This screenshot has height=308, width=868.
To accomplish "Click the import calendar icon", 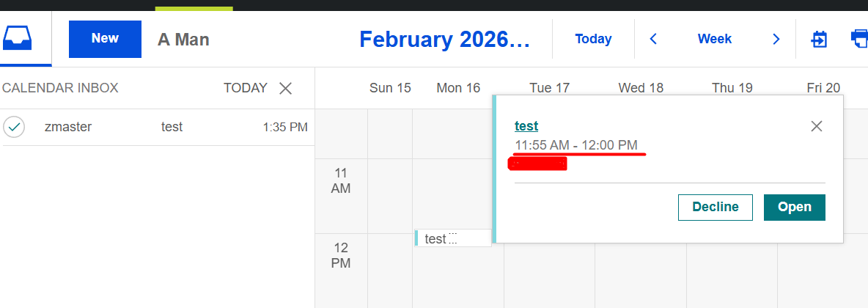I will [x=819, y=39].
